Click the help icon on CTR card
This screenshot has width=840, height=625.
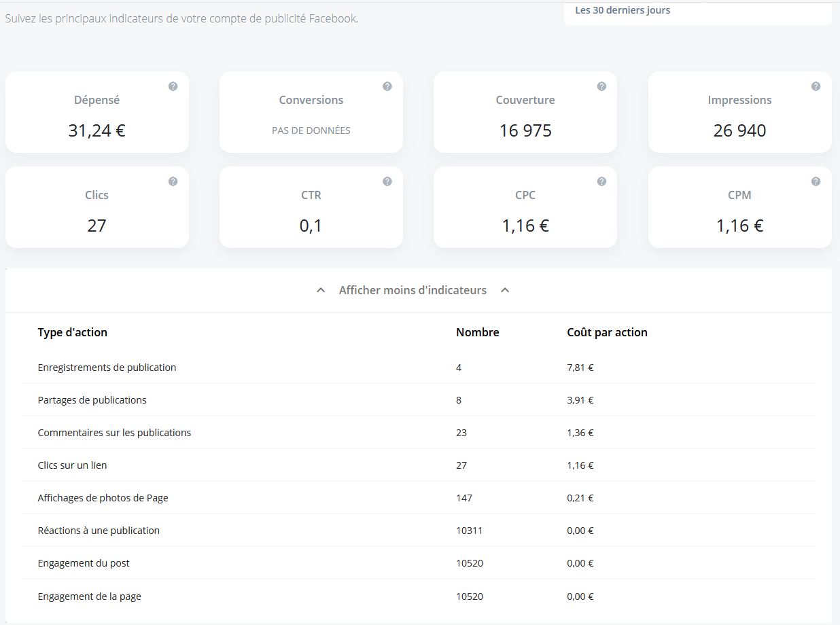(x=387, y=181)
